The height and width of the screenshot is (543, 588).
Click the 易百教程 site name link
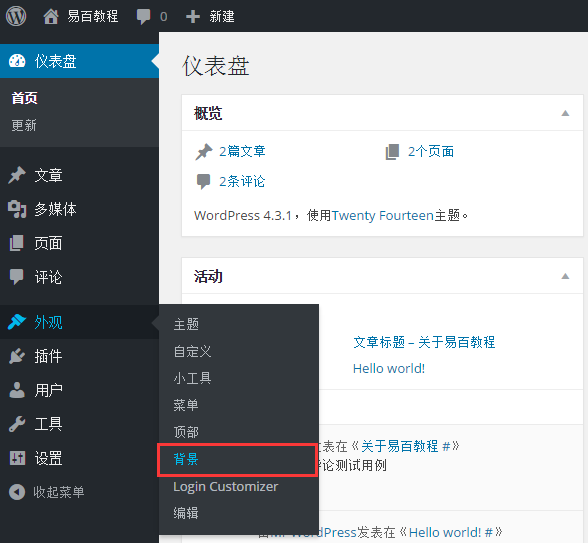pyautogui.click(x=93, y=16)
